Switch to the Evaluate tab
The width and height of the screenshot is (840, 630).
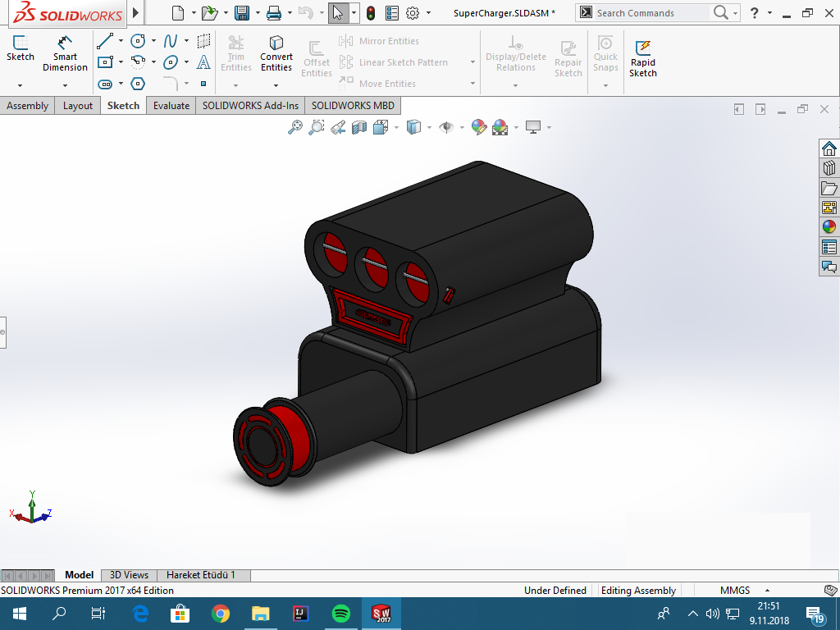[171, 106]
